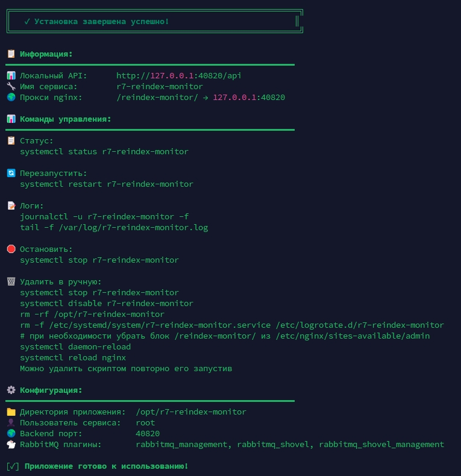Click the memo icon next to Логи
461x476 pixels.
(x=10, y=205)
